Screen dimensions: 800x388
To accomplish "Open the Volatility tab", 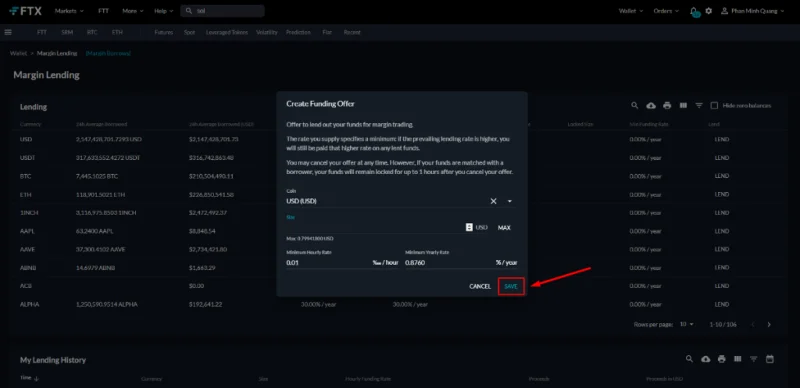I will click(267, 32).
